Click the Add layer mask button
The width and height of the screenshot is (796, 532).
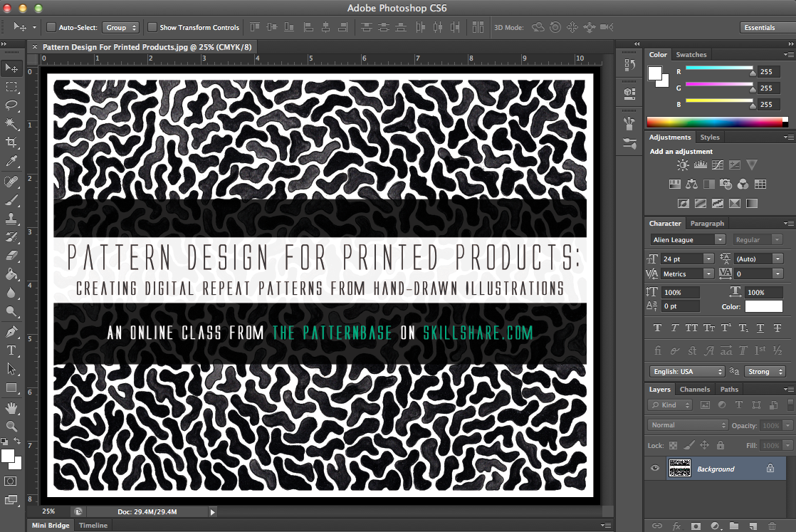point(696,526)
